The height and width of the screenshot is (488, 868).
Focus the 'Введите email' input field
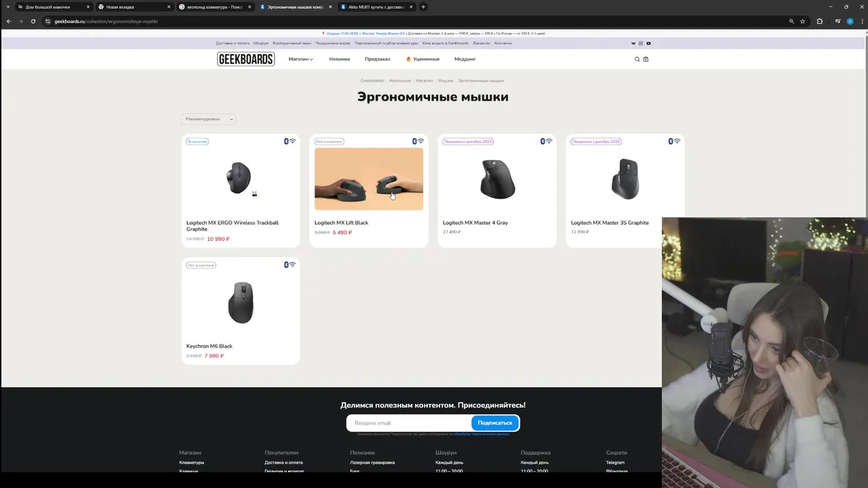(x=409, y=423)
